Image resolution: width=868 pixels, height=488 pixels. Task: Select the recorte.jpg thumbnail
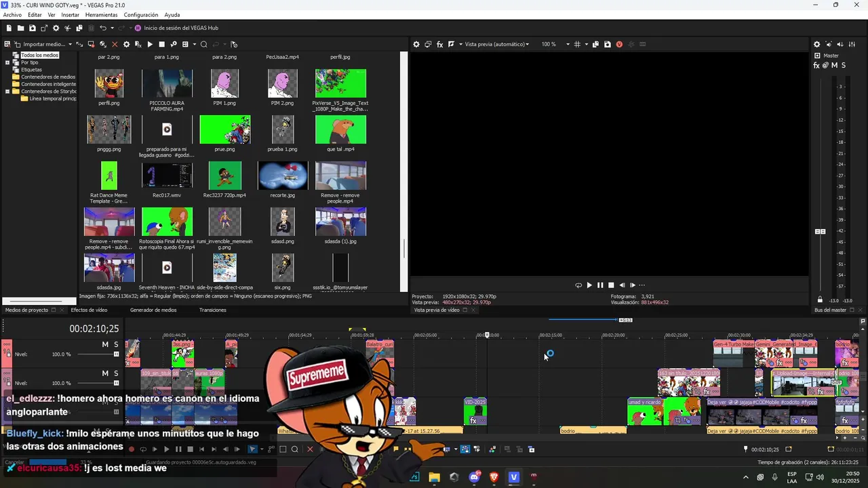pyautogui.click(x=283, y=176)
